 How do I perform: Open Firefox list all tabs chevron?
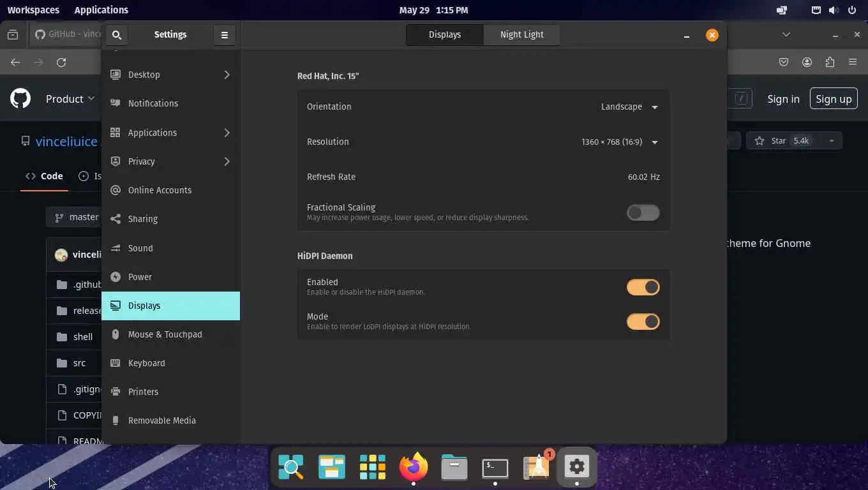coord(786,34)
